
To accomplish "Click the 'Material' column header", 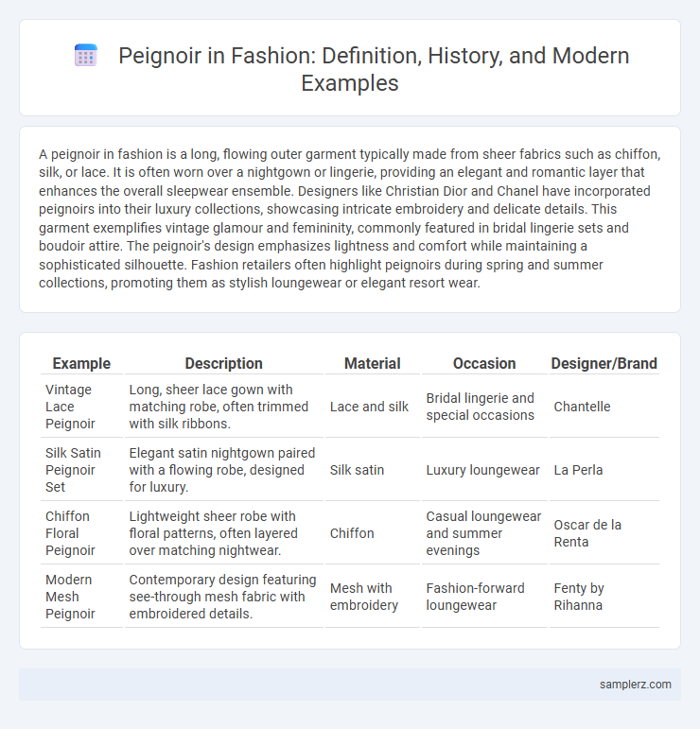I will click(x=372, y=364).
